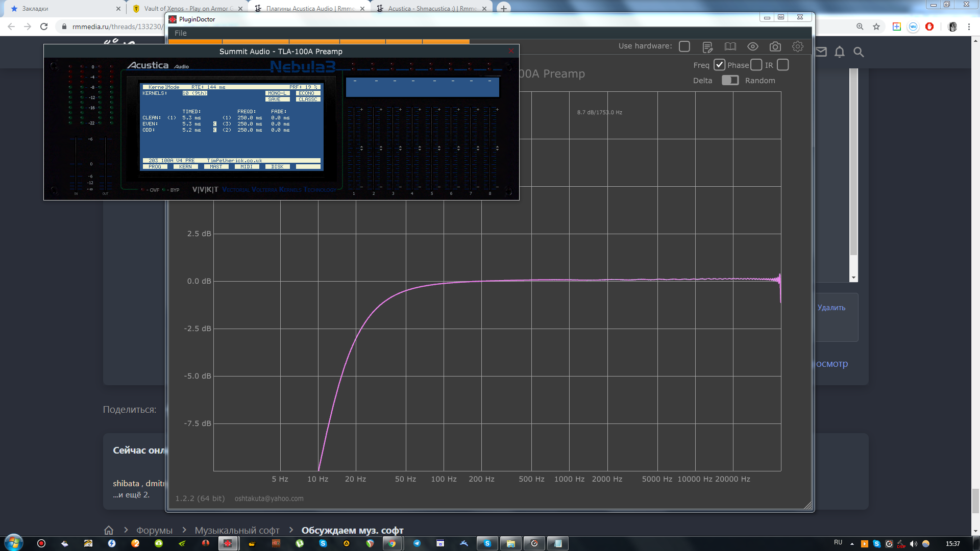Screen dimensions: 980x551
Task: Bookmark page with star icon
Action: [x=876, y=27]
